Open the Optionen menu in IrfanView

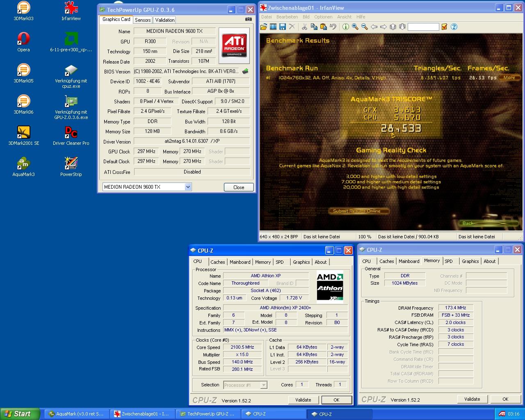pyautogui.click(x=323, y=17)
